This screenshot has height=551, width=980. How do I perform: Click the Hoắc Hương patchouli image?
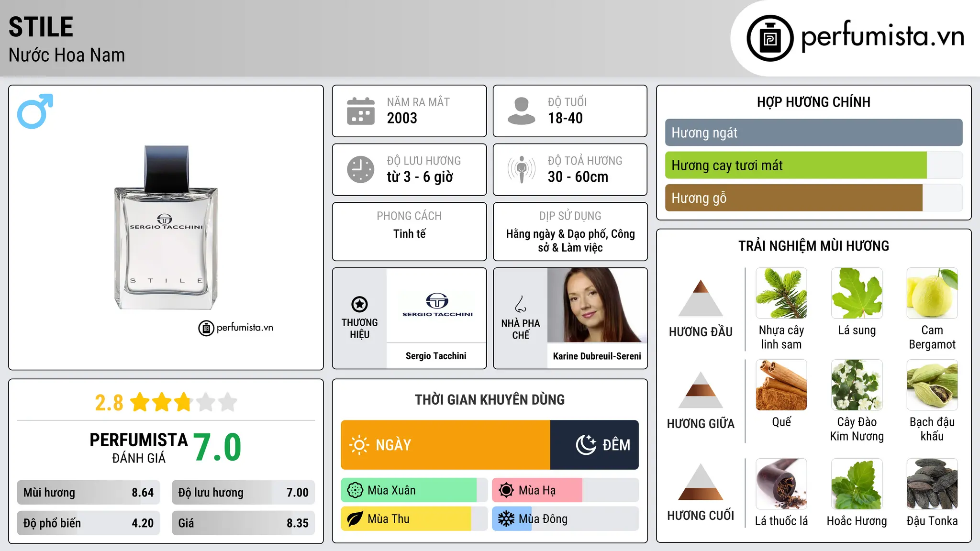[857, 484]
